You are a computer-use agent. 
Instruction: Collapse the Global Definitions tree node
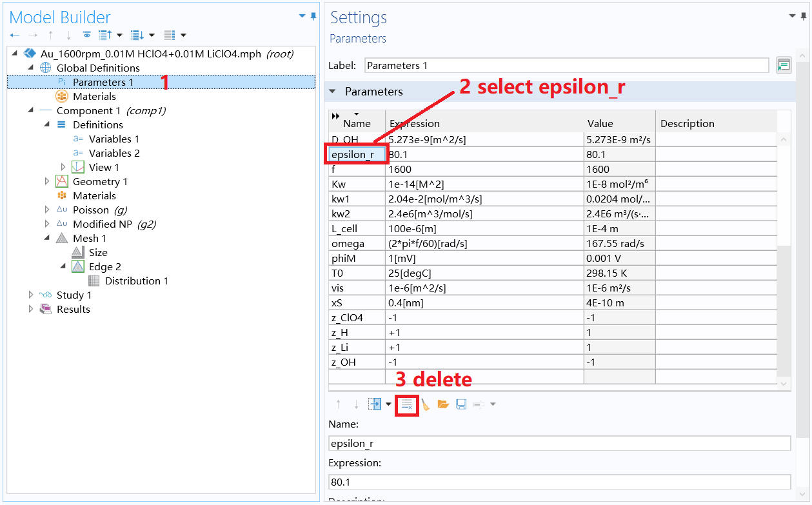(30, 68)
